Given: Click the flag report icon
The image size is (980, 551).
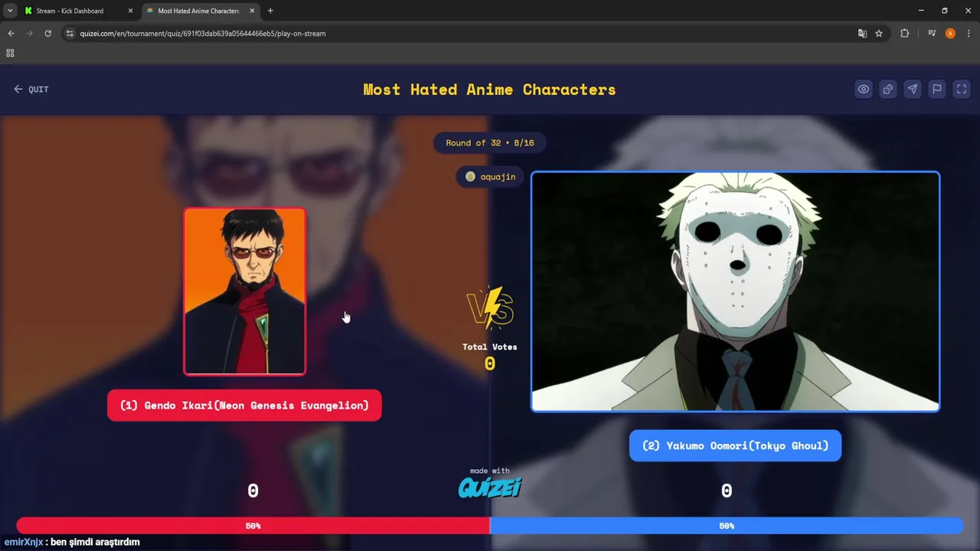Looking at the screenshot, I should [x=937, y=89].
